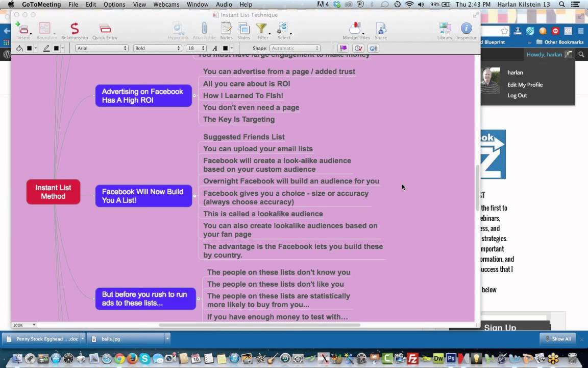Open the Shape Automatic dropdown
This screenshot has height=368, width=588.
295,48
